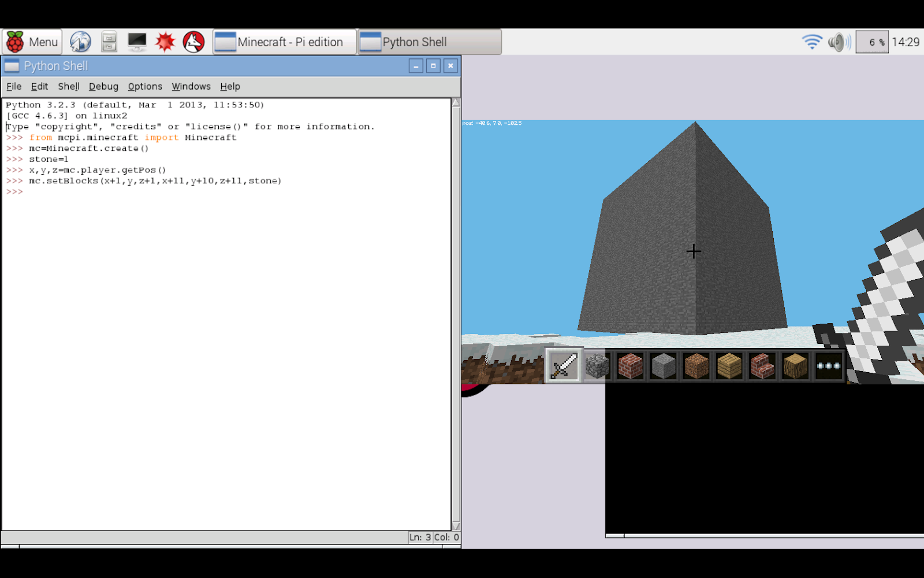Select the cobblestone block in hotbar
Viewport: 924px width, 578px height.
(x=597, y=366)
